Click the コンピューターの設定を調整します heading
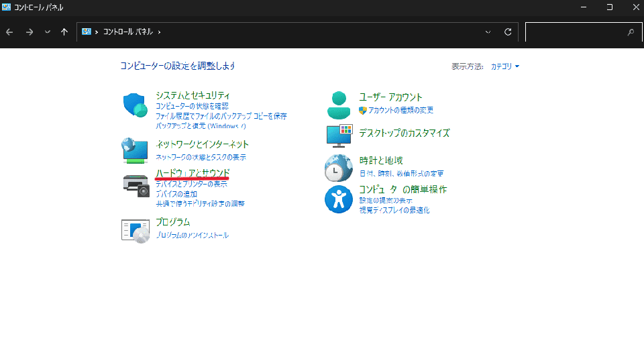This screenshot has height=361, width=644. pyautogui.click(x=177, y=66)
